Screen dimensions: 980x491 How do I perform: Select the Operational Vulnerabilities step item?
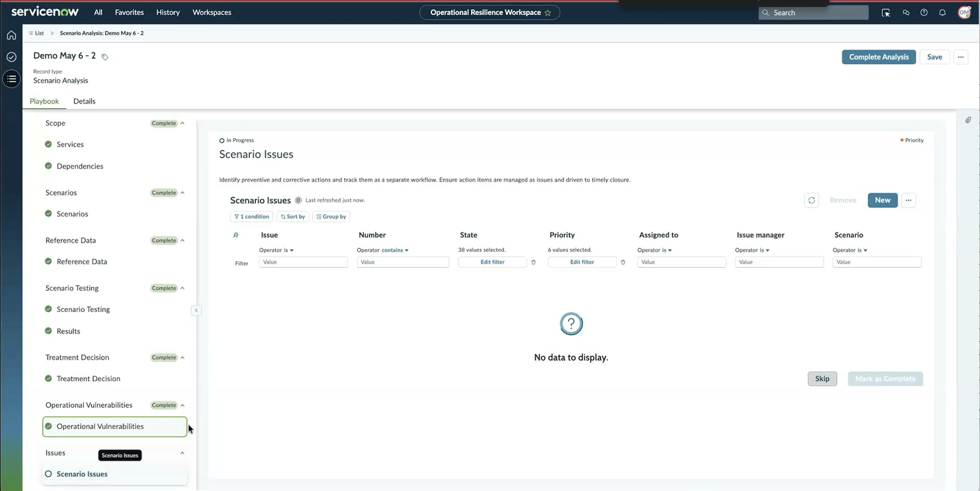tap(115, 427)
